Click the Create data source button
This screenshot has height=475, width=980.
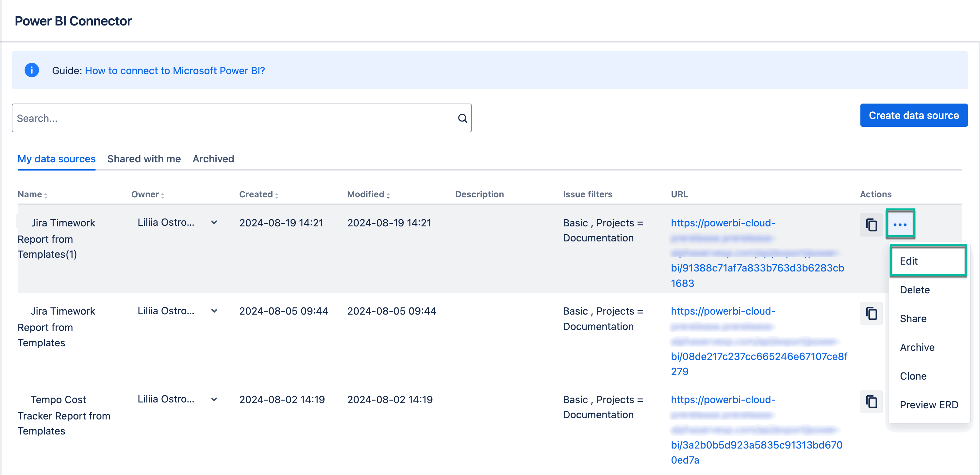(913, 115)
